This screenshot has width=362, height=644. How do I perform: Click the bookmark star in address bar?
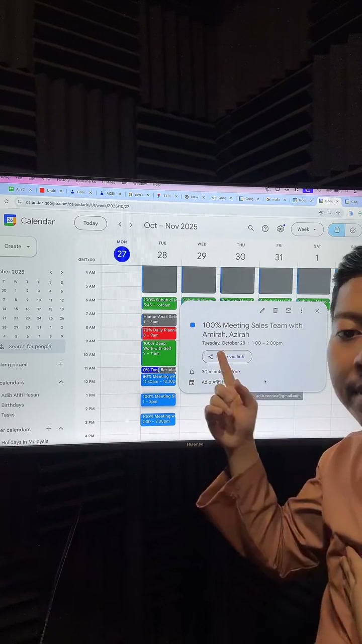point(337,213)
